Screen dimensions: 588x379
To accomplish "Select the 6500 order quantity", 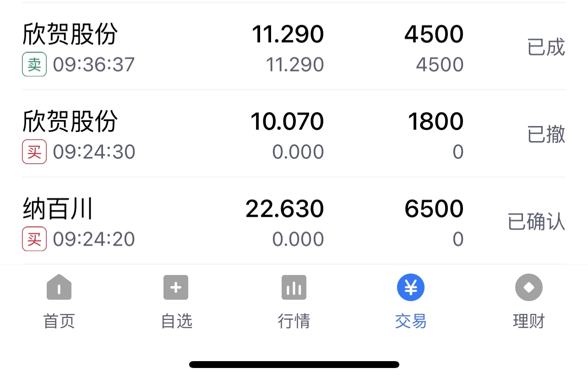I will (x=434, y=209).
